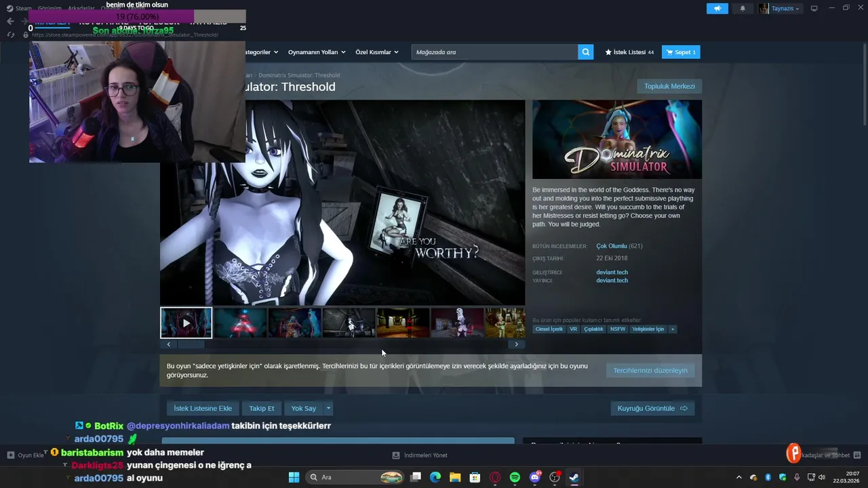Screen dimensions: 868x488
Task: Show hidden tray icons chevron
Action: (740, 477)
